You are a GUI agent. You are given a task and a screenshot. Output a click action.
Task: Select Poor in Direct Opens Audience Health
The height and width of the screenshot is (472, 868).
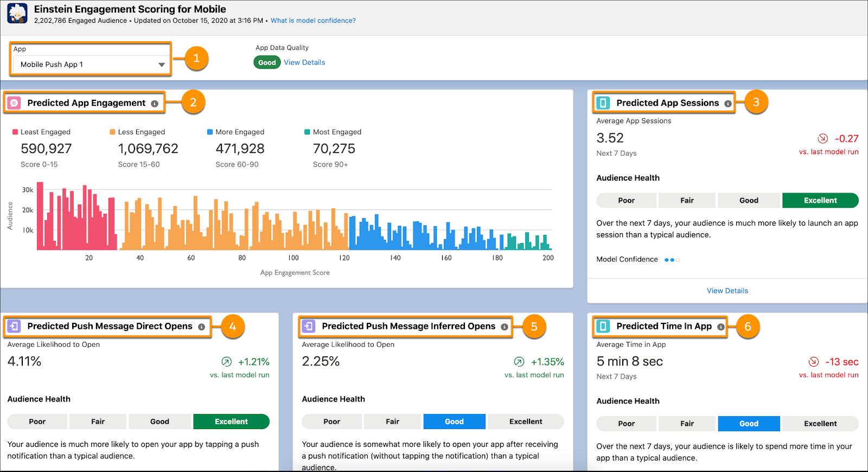[37, 422]
